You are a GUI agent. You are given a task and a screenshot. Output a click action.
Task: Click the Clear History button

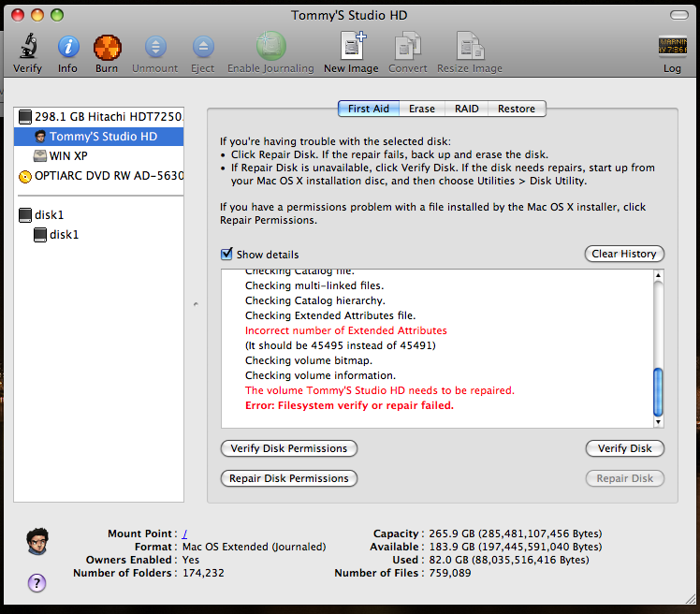point(624,254)
